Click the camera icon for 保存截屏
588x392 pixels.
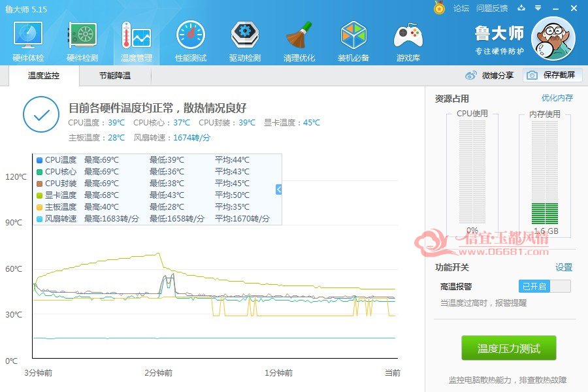tap(532, 75)
